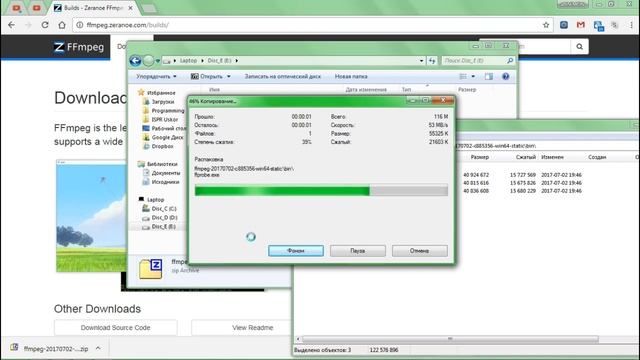
Task: Click Дата изменения column header
Action: 366,89
